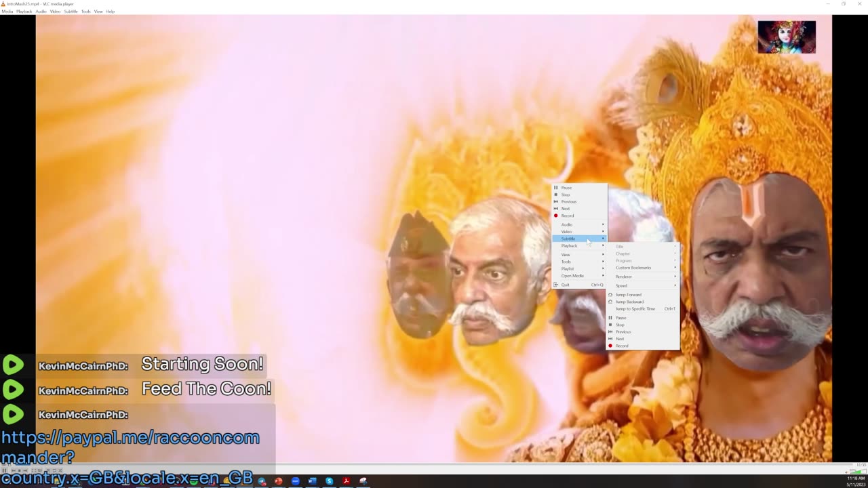Click Stop in the lower submenu
Image resolution: width=868 pixels, height=488 pixels.
coord(642,325)
